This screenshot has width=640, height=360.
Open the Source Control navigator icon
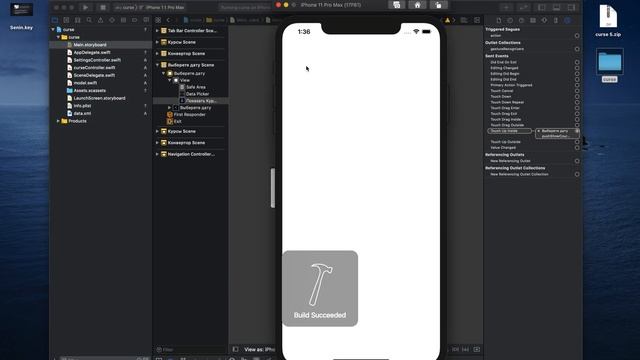pos(66,20)
